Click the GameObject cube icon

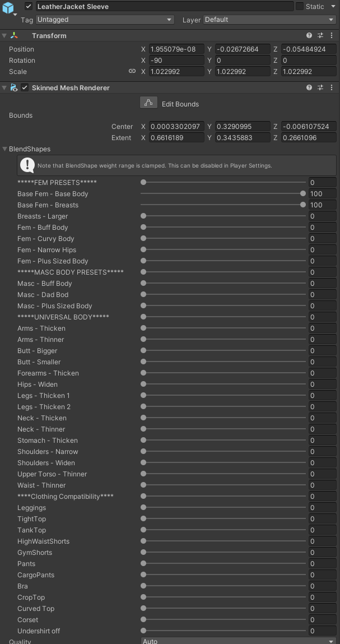[x=8, y=8]
